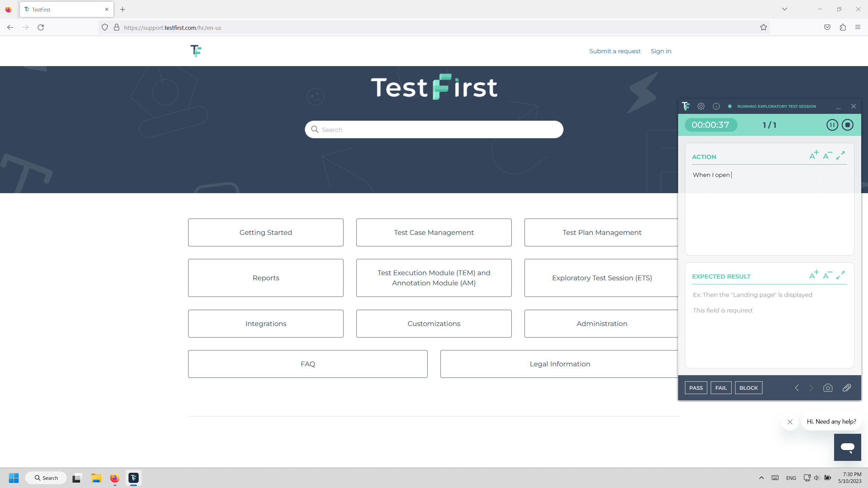The height and width of the screenshot is (488, 868).
Task: Dismiss the 'Need any help?' chat message
Action: coord(790,422)
